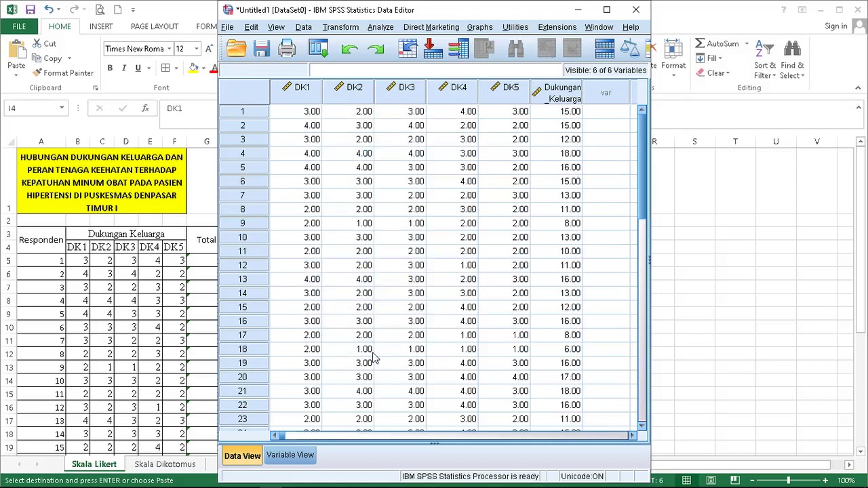
Task: Save the SPSS dataset with floppy icon
Action: click(262, 48)
